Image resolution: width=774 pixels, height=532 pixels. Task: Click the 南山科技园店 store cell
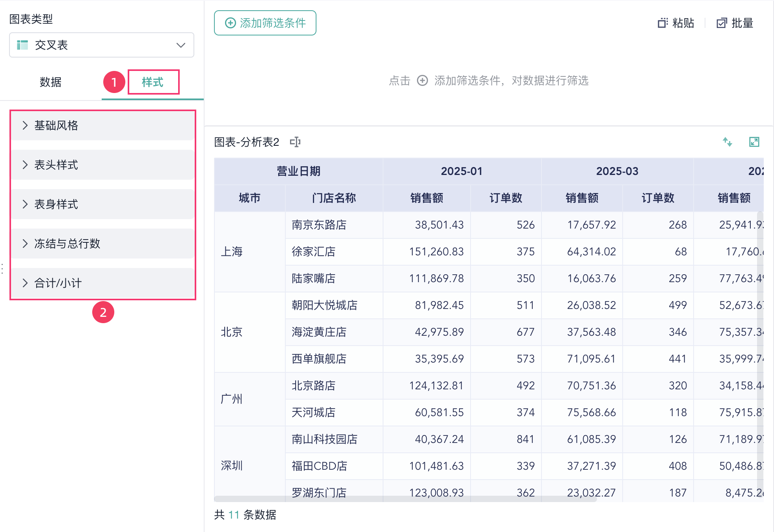pos(334,439)
